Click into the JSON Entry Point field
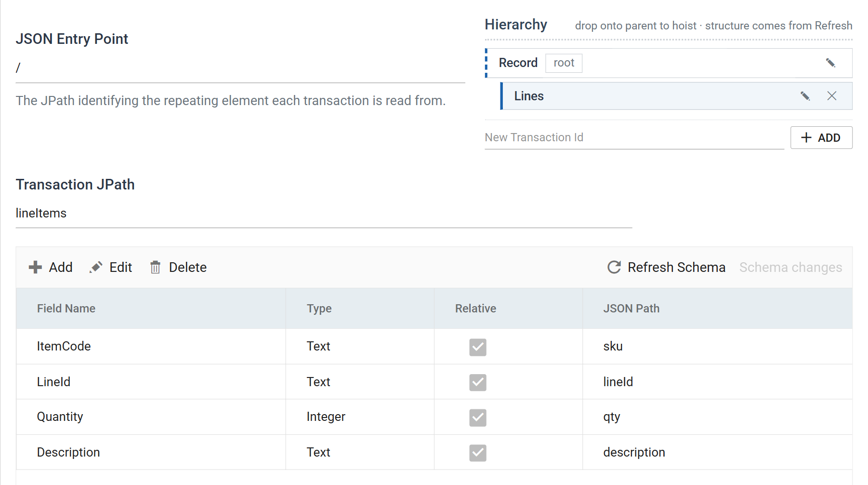This screenshot has height=485, width=868. [x=240, y=68]
